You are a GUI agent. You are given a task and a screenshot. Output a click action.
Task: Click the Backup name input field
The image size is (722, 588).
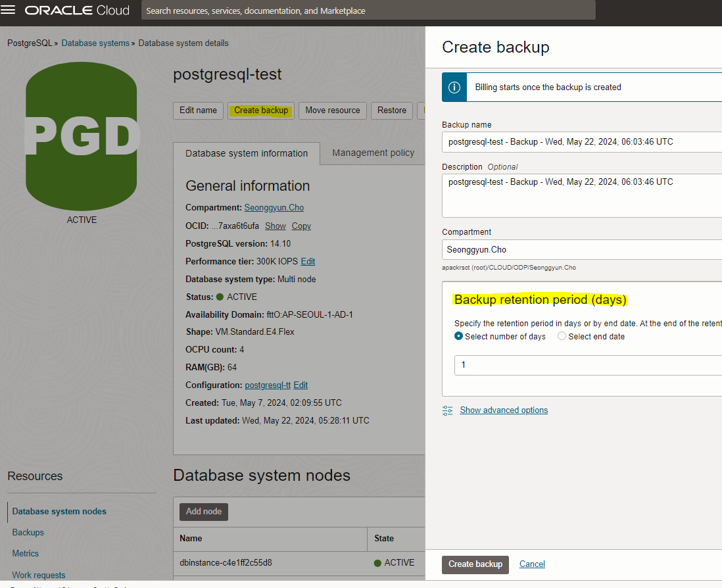pyautogui.click(x=581, y=142)
